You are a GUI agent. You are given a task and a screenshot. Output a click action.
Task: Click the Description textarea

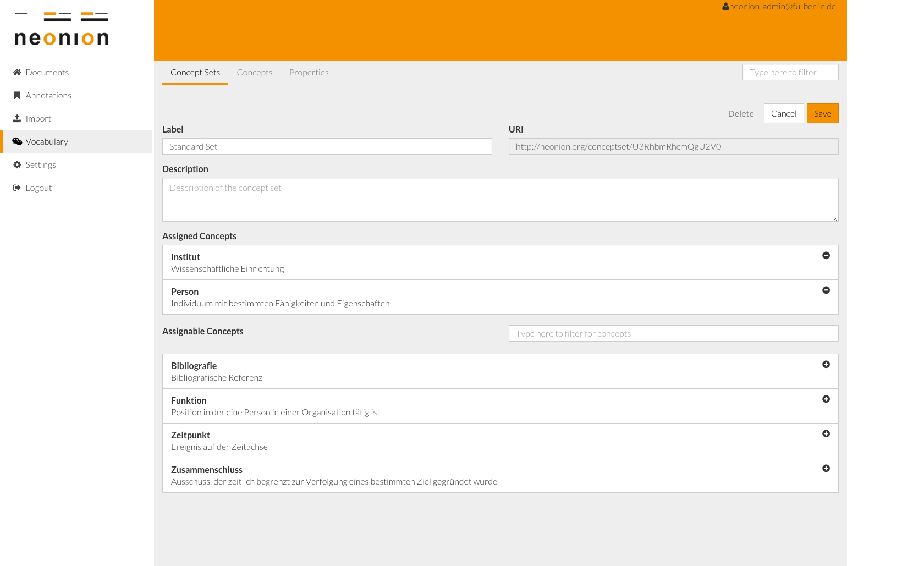coord(501,200)
